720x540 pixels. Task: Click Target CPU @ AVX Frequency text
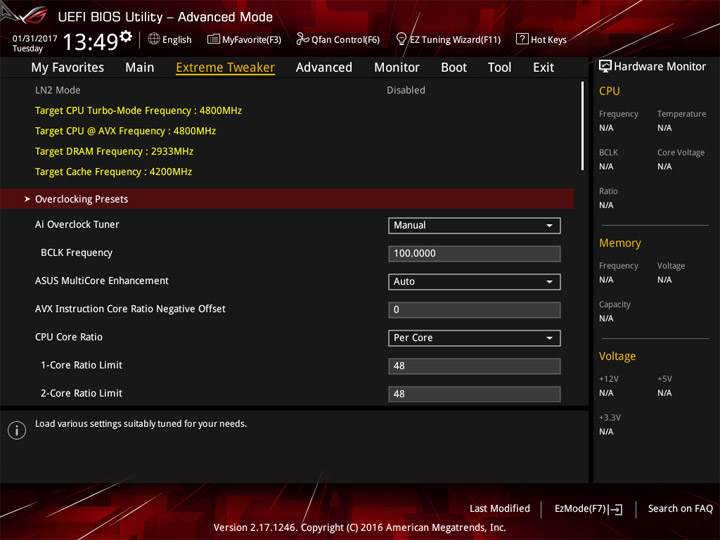(125, 131)
